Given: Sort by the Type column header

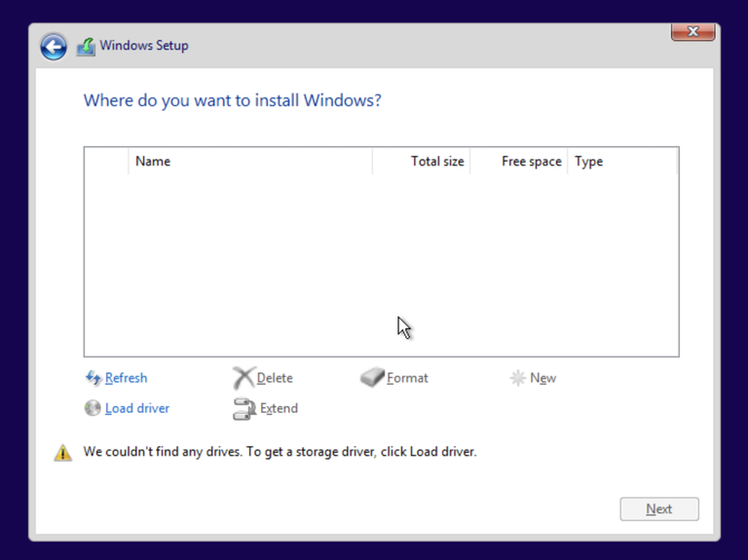Looking at the screenshot, I should coord(622,162).
